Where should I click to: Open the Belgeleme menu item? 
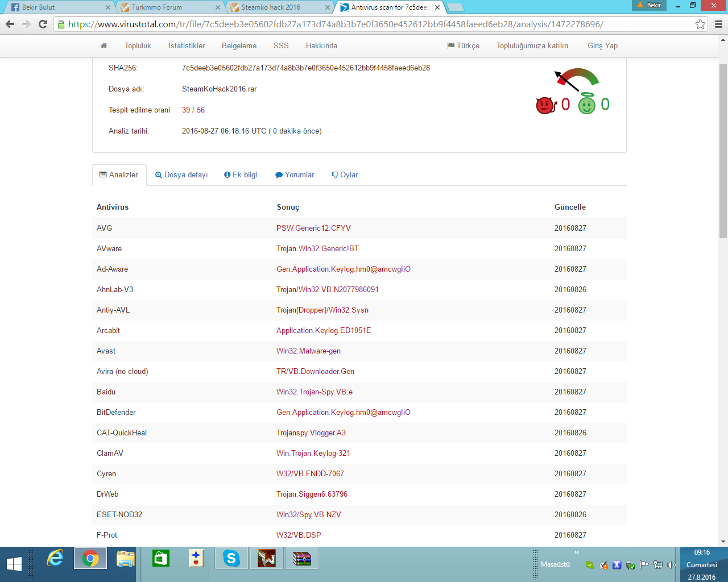click(239, 46)
